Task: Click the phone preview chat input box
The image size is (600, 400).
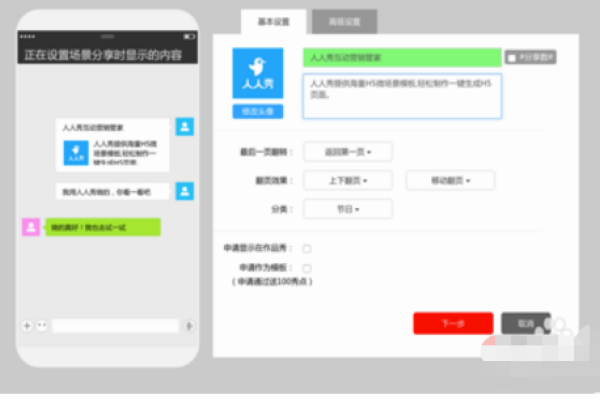Action: coord(116,326)
